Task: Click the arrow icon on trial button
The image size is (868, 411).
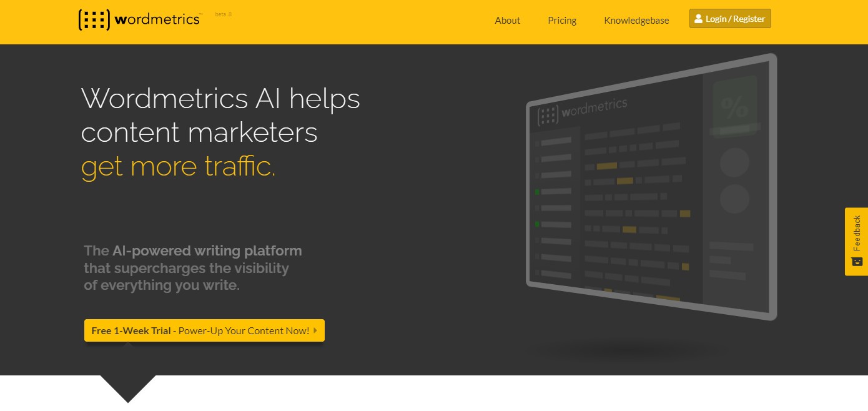Action: tap(315, 330)
